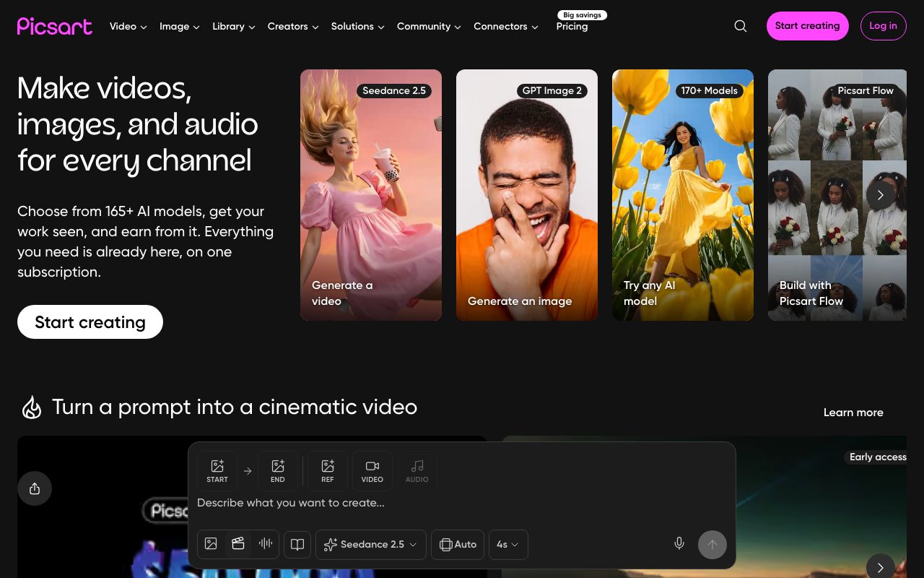
Task: Open the prompt library book icon
Action: [x=297, y=544]
